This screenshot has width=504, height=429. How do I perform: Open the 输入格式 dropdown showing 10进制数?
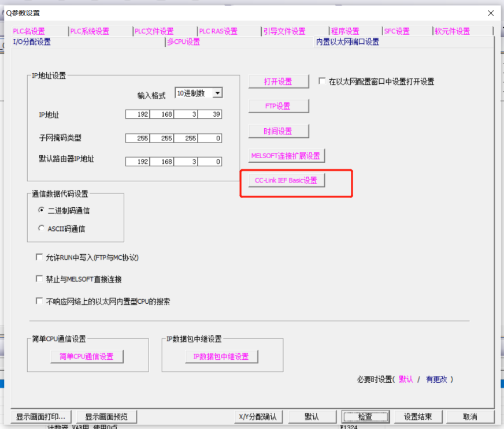(218, 92)
